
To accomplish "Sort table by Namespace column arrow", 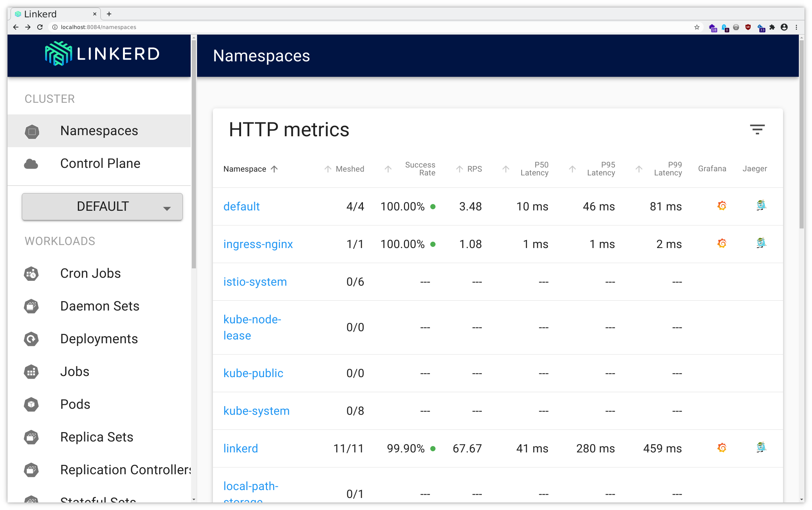I will tap(274, 169).
